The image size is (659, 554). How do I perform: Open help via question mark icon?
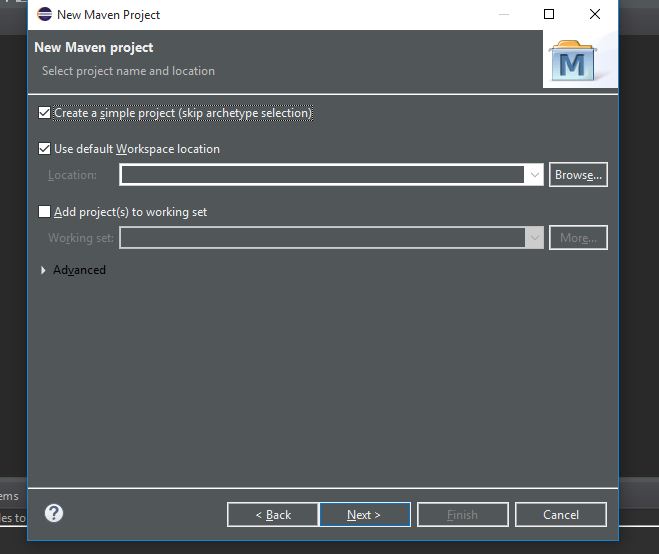coord(54,513)
